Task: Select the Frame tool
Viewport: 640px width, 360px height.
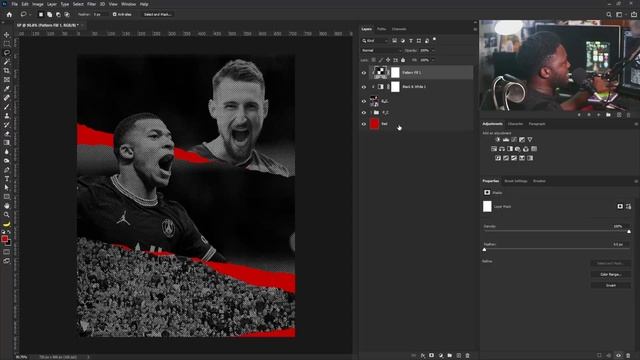Action: pyautogui.click(x=7, y=80)
